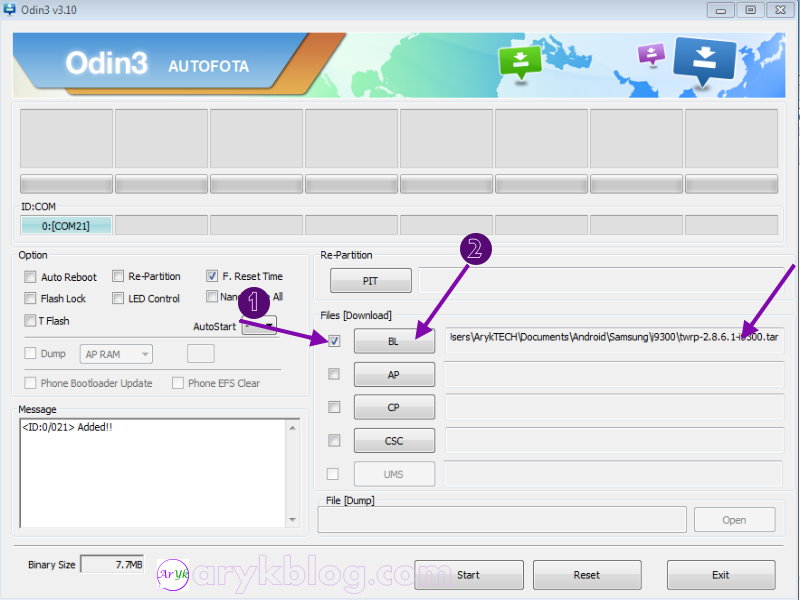Check the AP file checkbox
The image size is (800, 600).
pyautogui.click(x=334, y=374)
